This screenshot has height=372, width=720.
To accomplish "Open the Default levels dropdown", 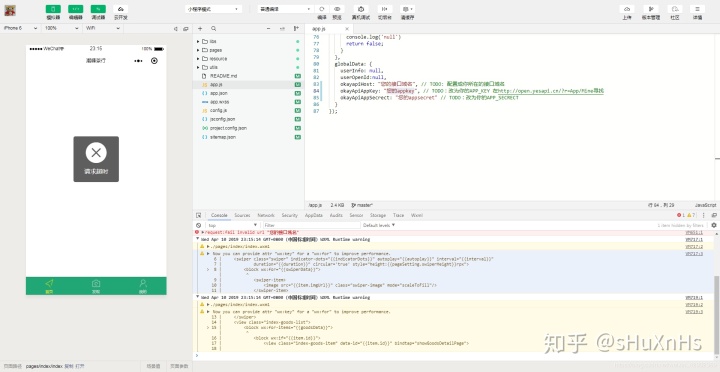I will point(379,225).
